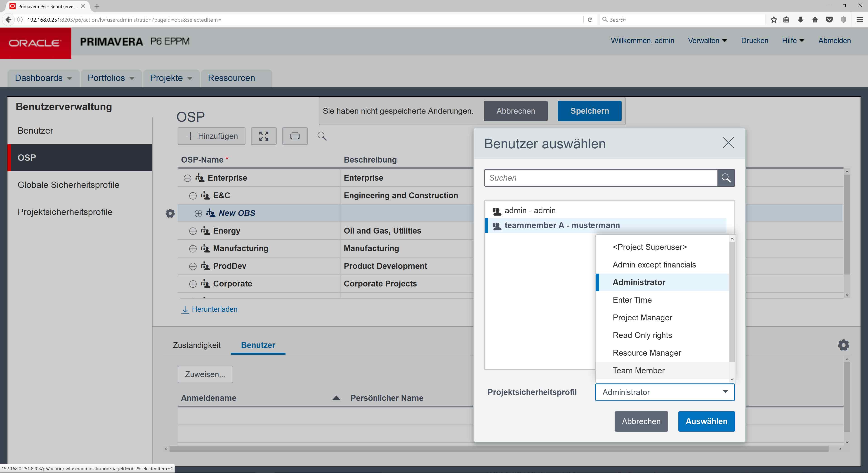The width and height of the screenshot is (868, 473).
Task: Select Project Manager in the profile list
Action: (642, 318)
